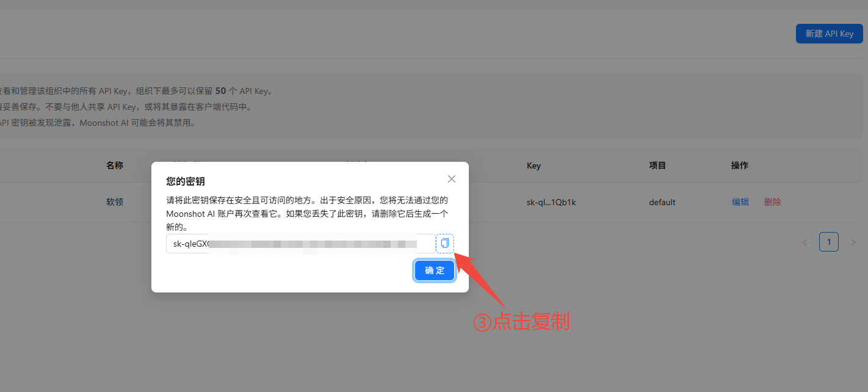
Task: Click the masked sk-qleGX key input field
Action: coord(299,243)
